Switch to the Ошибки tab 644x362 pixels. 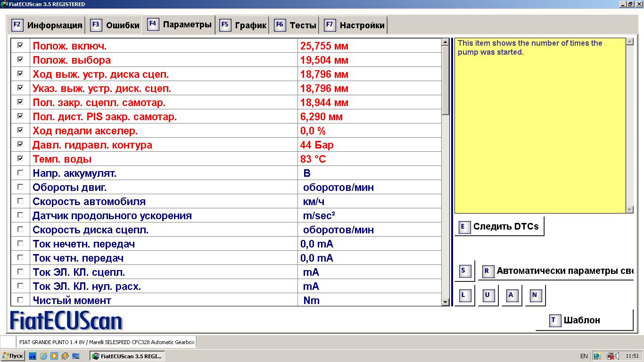tap(115, 25)
